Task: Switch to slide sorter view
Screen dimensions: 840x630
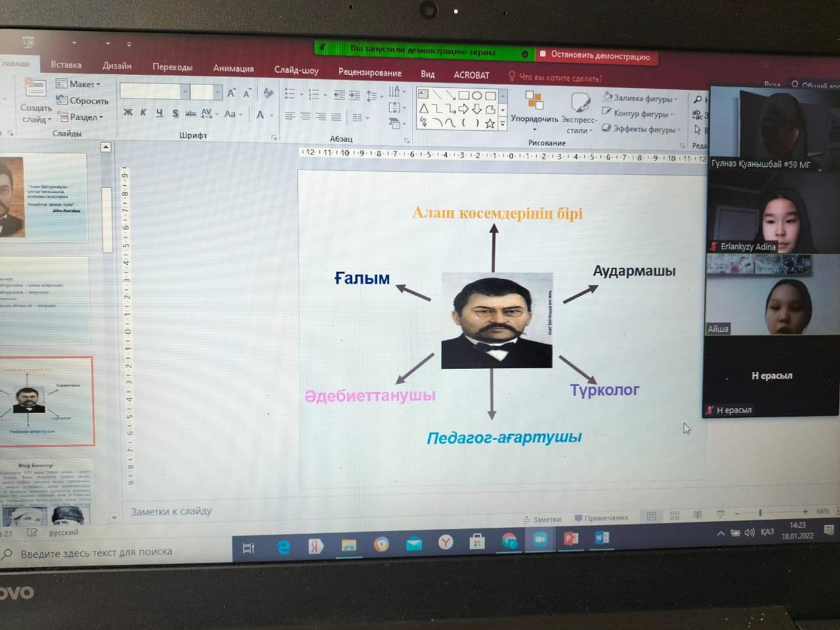Action: 675,516
